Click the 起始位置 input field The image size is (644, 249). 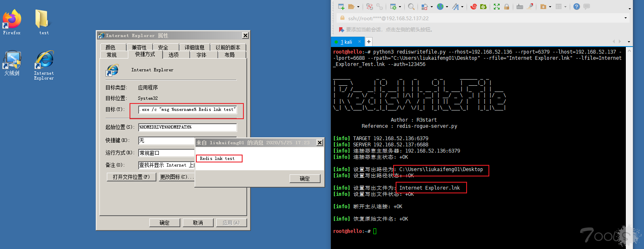pos(188,127)
